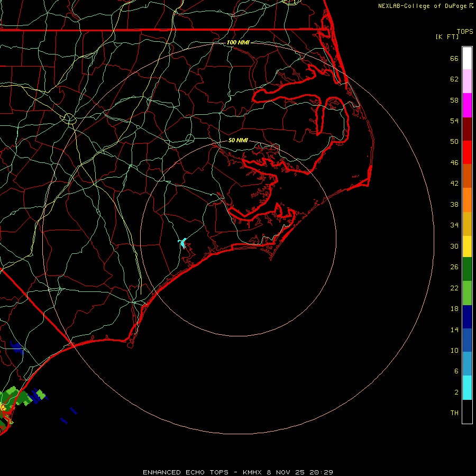The width and height of the screenshot is (476, 476).
Task: Click the 46 legend value
Action: pos(454,163)
